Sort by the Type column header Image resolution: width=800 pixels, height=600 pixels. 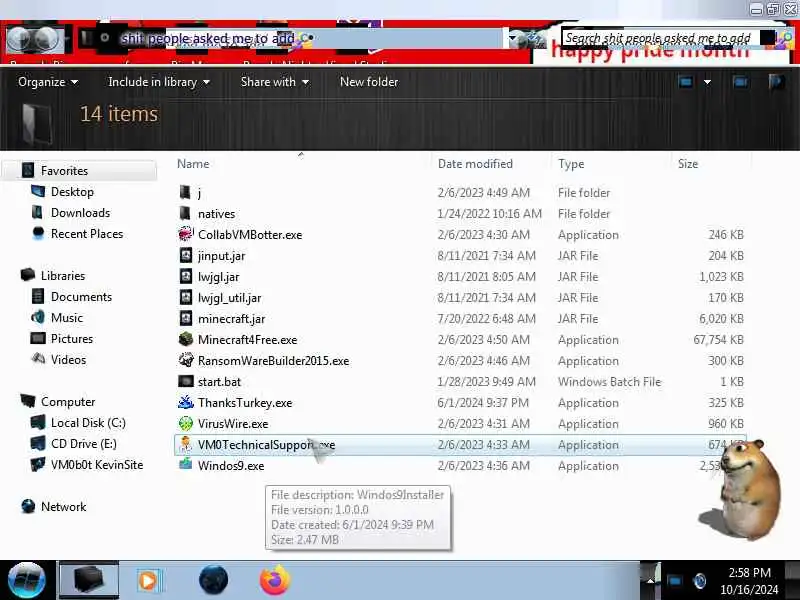(x=571, y=164)
